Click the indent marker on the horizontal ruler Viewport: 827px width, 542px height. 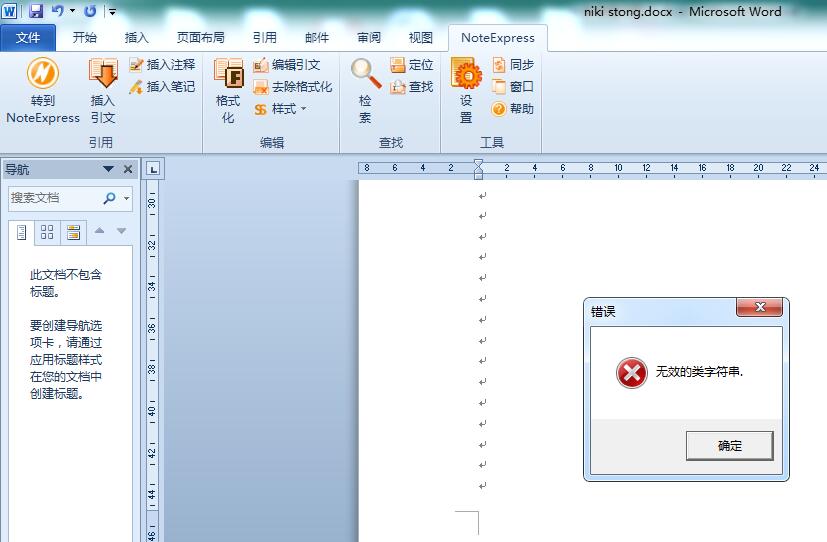tap(478, 169)
